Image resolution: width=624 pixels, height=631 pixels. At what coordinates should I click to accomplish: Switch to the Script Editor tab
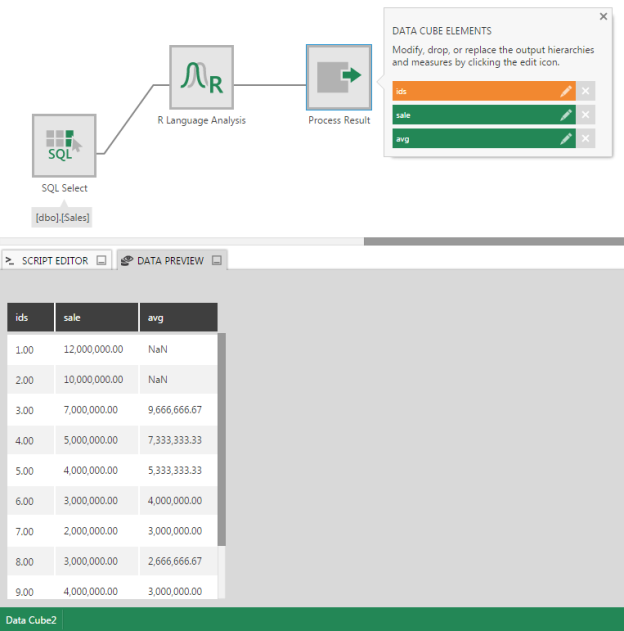point(48,261)
